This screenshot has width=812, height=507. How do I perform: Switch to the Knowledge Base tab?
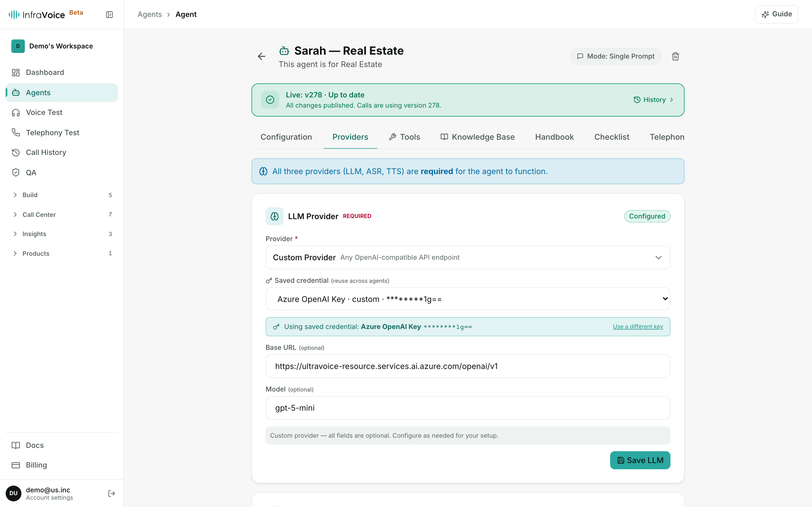click(477, 137)
